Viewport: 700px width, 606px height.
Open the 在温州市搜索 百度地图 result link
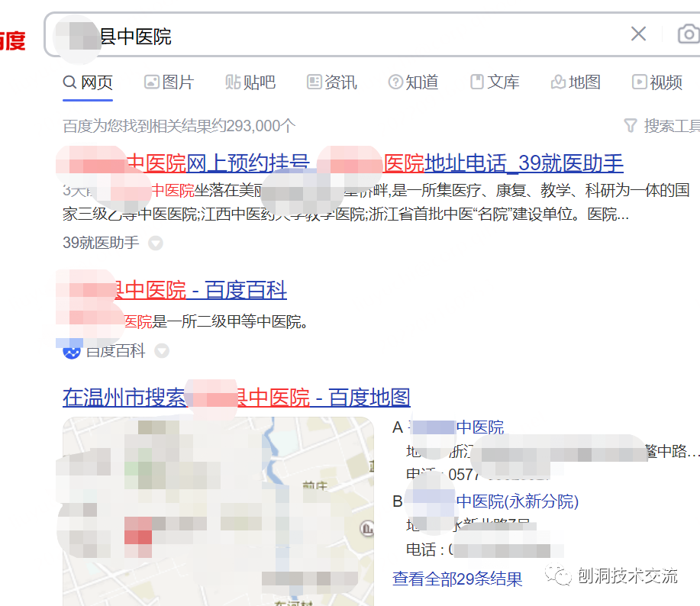[x=236, y=397]
